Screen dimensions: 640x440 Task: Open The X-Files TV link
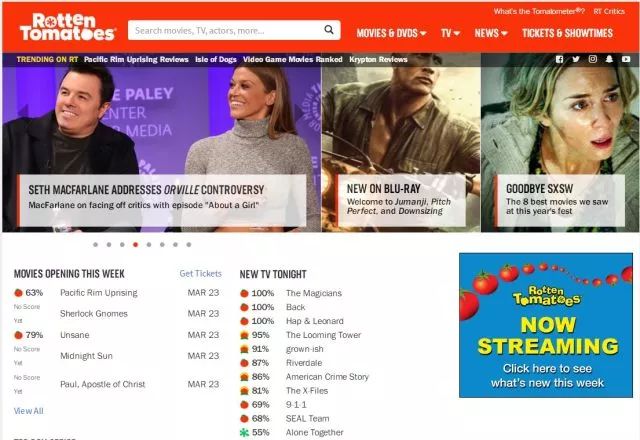(x=307, y=391)
